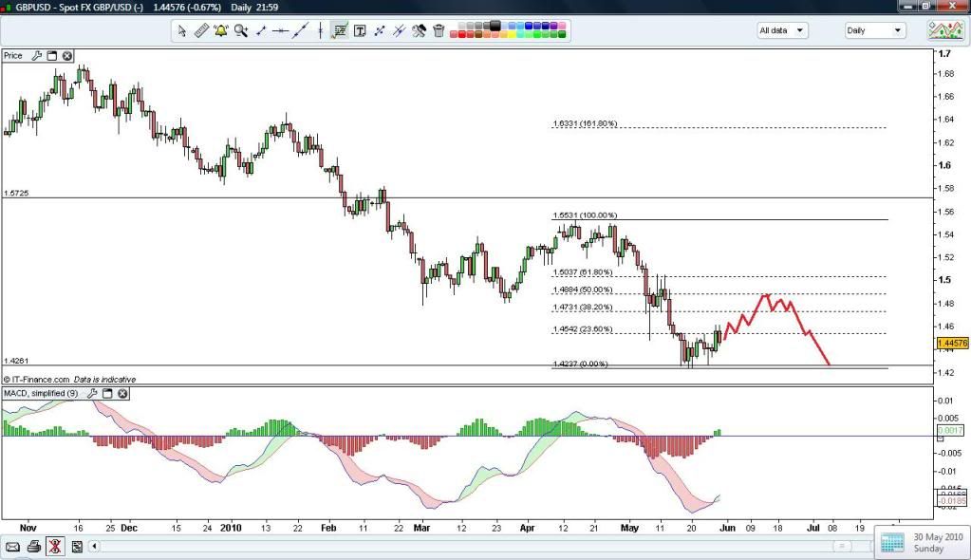Open MACD indicator wrench settings

coord(92,393)
